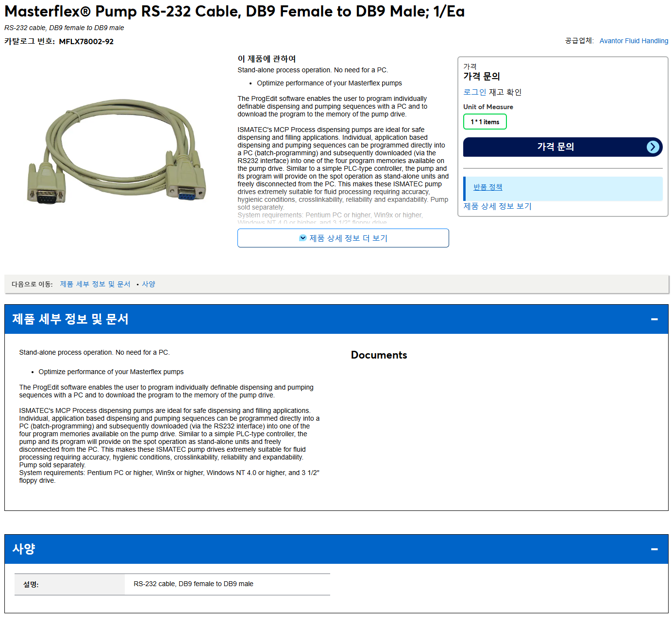Click the RS-232 cable product image
The image size is (672, 623).
pyautogui.click(x=117, y=151)
